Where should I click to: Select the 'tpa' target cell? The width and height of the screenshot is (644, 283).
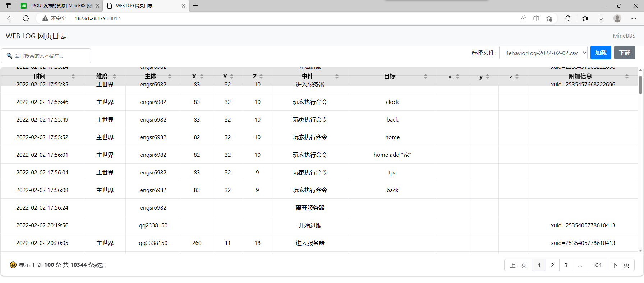(x=392, y=173)
